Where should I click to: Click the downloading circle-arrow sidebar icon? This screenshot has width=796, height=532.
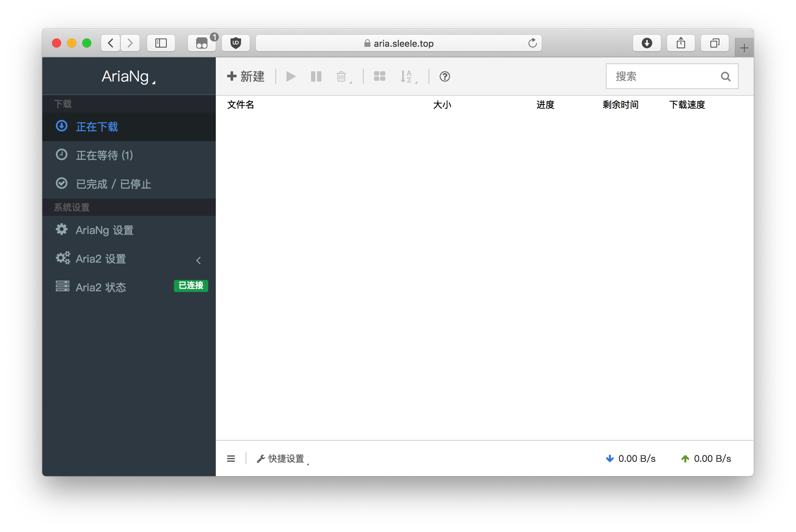coord(61,126)
